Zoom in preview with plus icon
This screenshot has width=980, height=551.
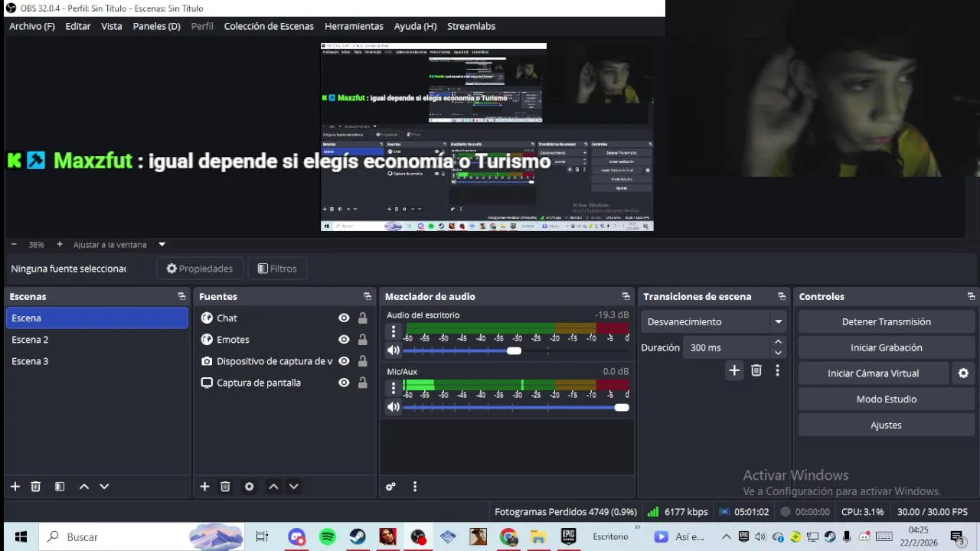pyautogui.click(x=60, y=245)
